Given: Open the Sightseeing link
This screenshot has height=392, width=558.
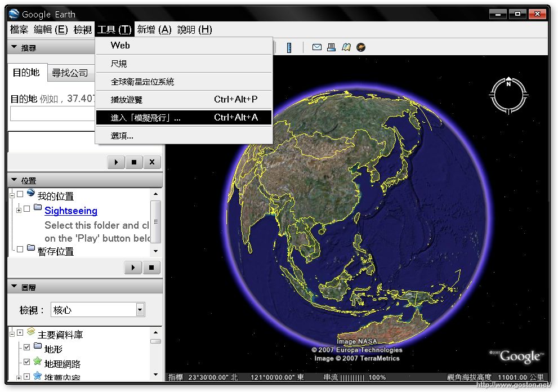Looking at the screenshot, I should pos(71,211).
